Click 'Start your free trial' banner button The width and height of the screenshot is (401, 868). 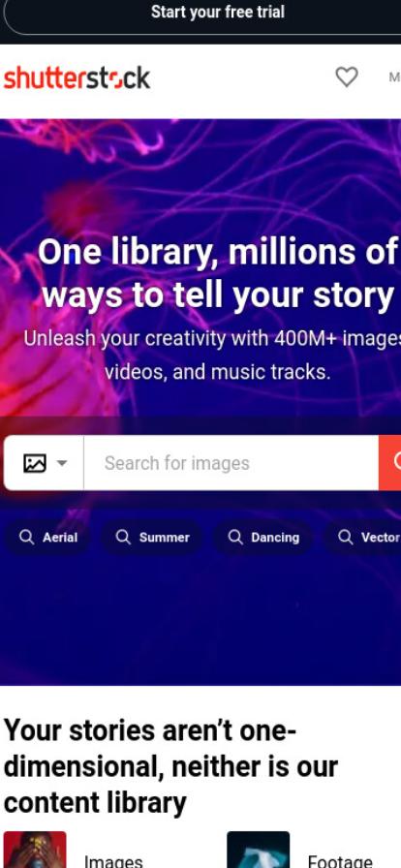[218, 13]
